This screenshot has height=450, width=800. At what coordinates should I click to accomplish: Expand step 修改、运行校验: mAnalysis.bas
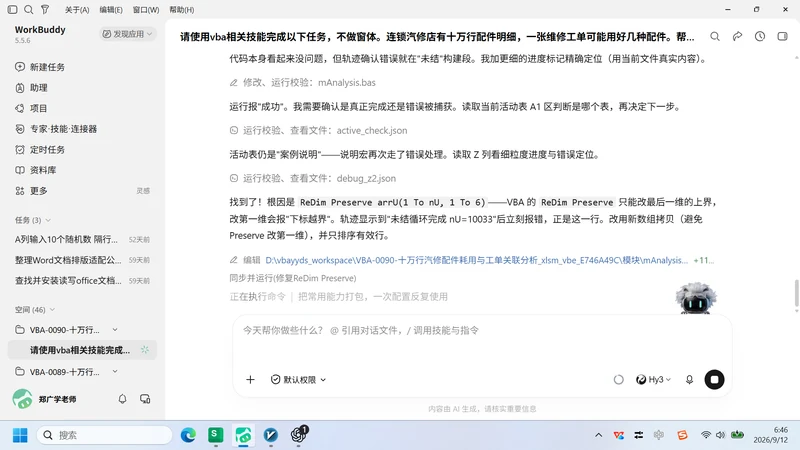pyautogui.click(x=303, y=82)
